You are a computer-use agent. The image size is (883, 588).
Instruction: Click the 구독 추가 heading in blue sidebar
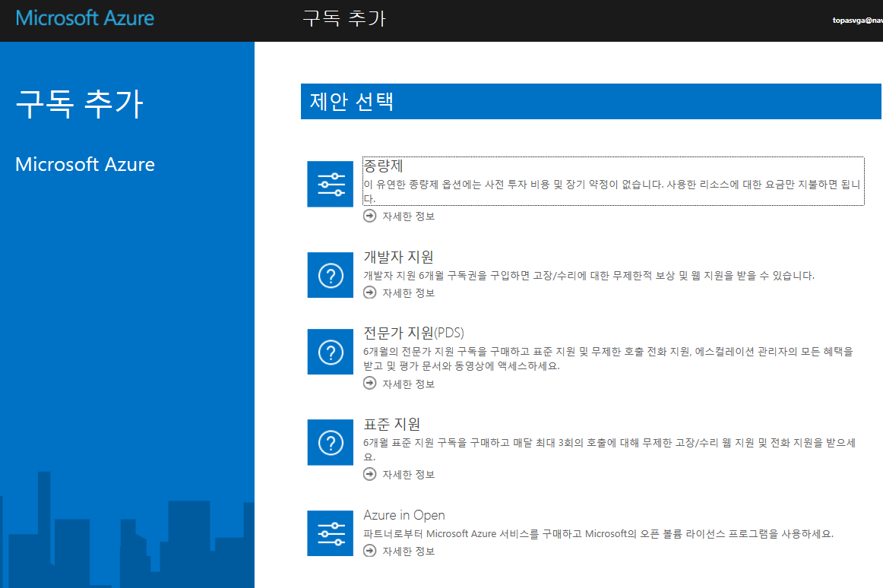click(79, 104)
